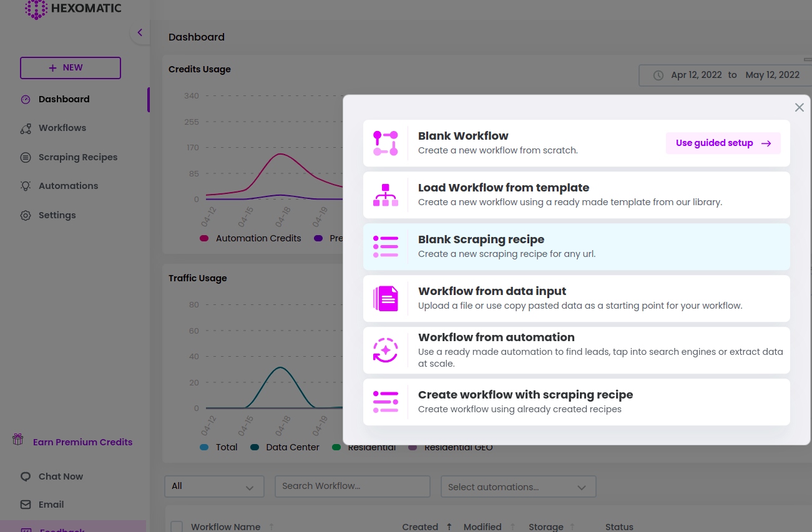This screenshot has width=812, height=532.
Task: Open Workflows in the sidebar
Action: 62,128
